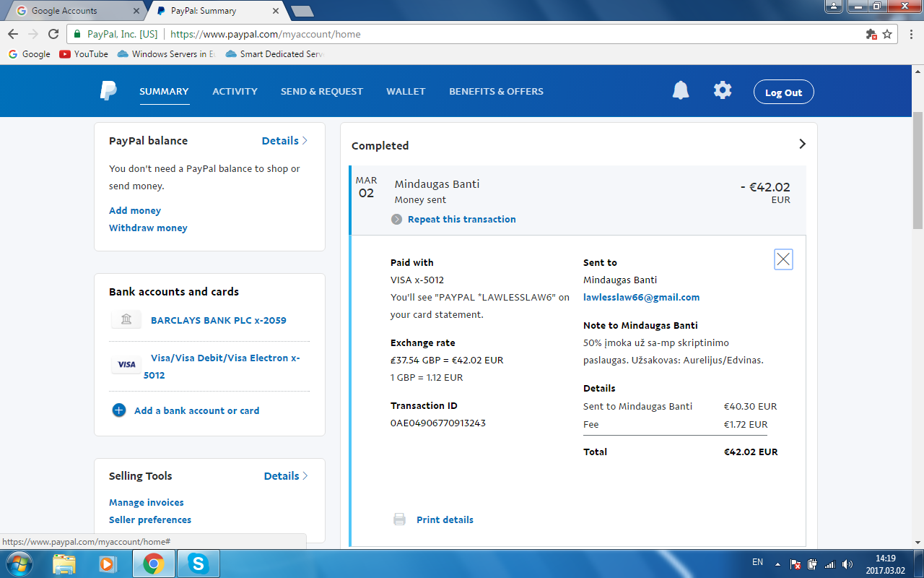Viewport: 924px width, 578px height.
Task: Open account settings gear icon
Action: 723,90
